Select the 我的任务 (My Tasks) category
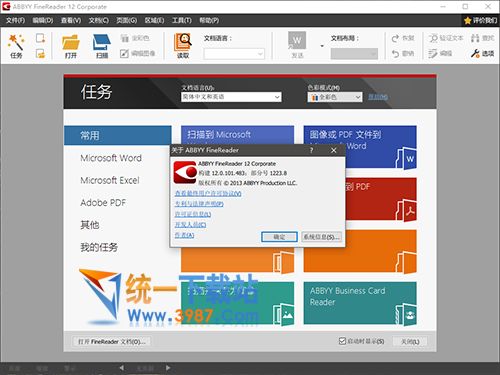This screenshot has width=500, height=375. click(99, 247)
